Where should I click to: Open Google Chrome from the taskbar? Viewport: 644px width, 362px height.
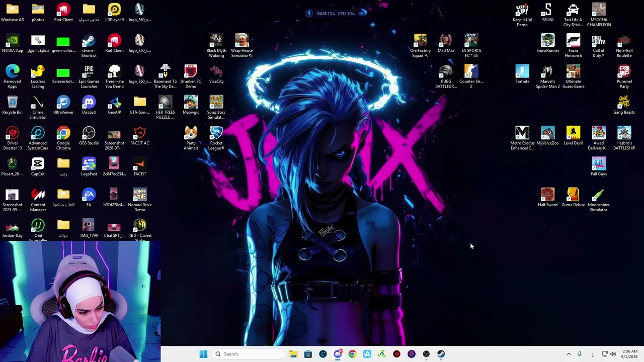click(352, 354)
